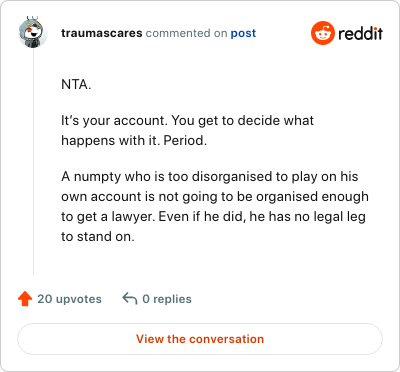Open Reddit via the Snoo logo
400x372 pixels.
(x=322, y=33)
